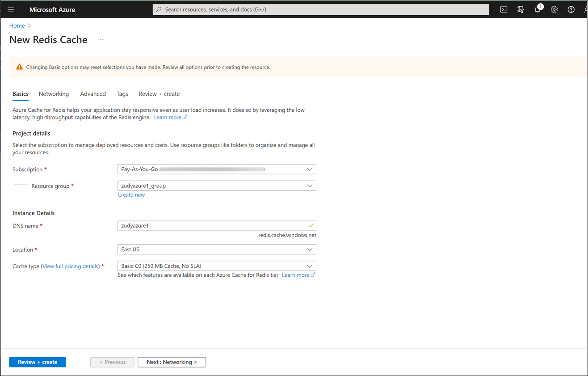The height and width of the screenshot is (376, 588).
Task: Open the ellipsis menu beside New Redis Cache
Action: tap(101, 40)
